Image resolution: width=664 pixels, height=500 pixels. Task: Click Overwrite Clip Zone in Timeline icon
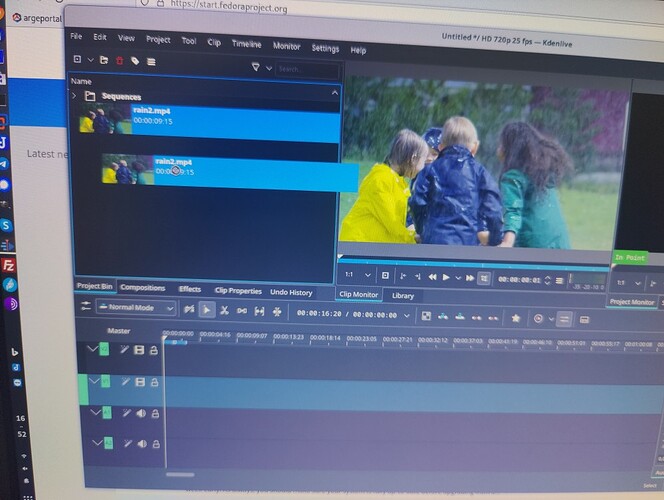coord(460,317)
